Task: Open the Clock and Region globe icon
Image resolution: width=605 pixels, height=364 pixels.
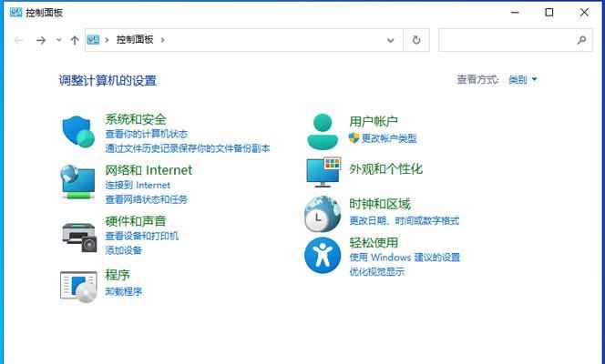Action: click(323, 214)
